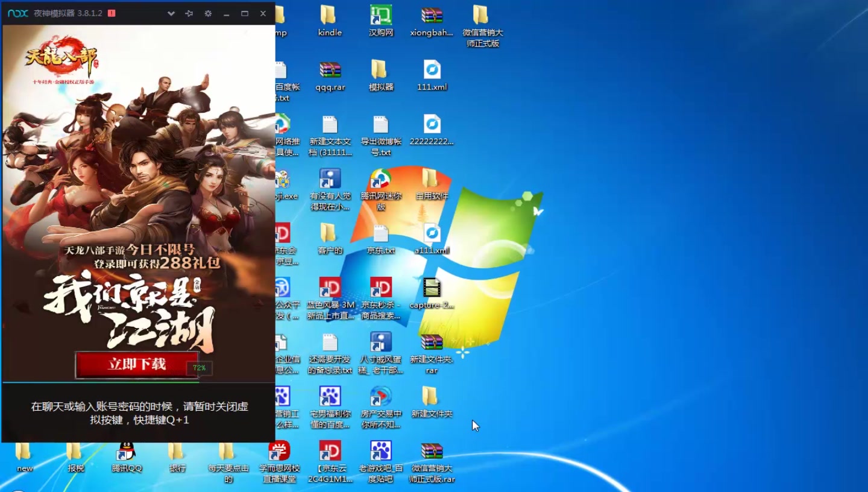Click the 立即下载 download button
868x492 pixels.
(137, 364)
